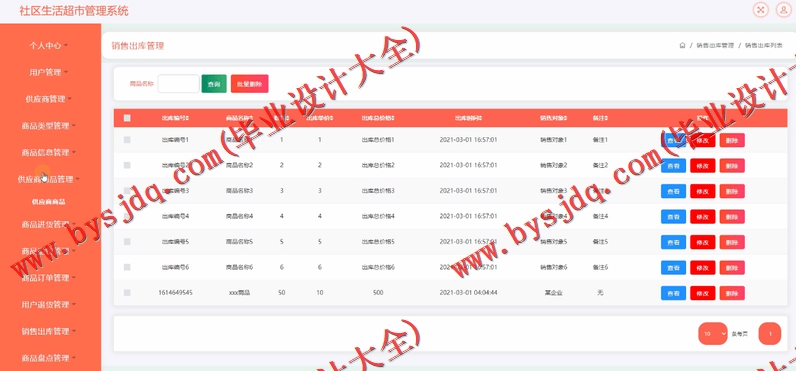Image resolution: width=796 pixels, height=371 pixels.
Task: Click 修改 for 出库编号5 row
Action: 703,242
